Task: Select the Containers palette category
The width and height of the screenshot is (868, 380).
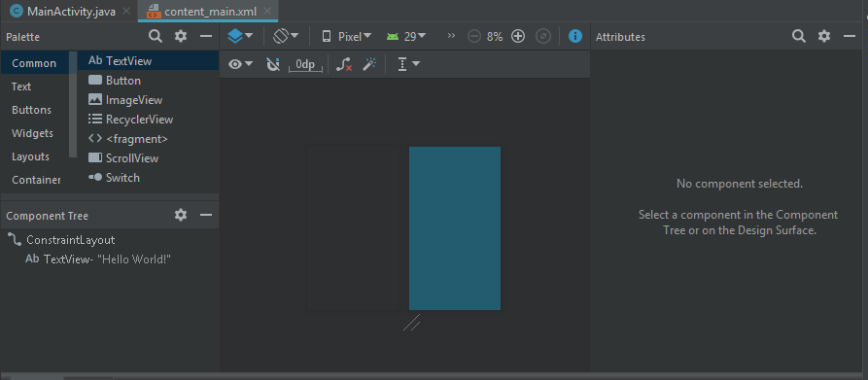Action: tap(36, 180)
